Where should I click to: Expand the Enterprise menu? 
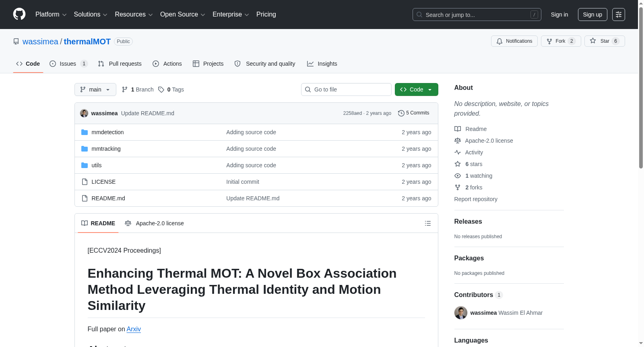[231, 15]
